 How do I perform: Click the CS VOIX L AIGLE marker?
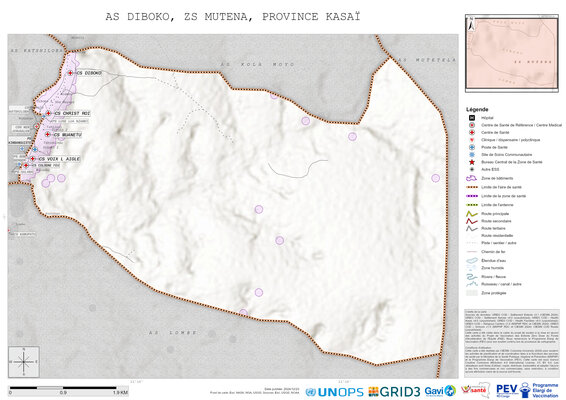pos(32,158)
